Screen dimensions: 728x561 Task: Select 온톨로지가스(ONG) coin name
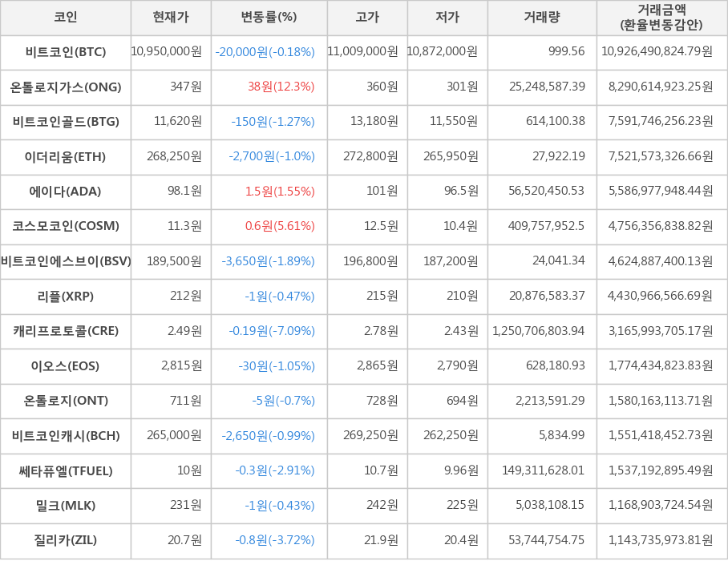(66, 87)
